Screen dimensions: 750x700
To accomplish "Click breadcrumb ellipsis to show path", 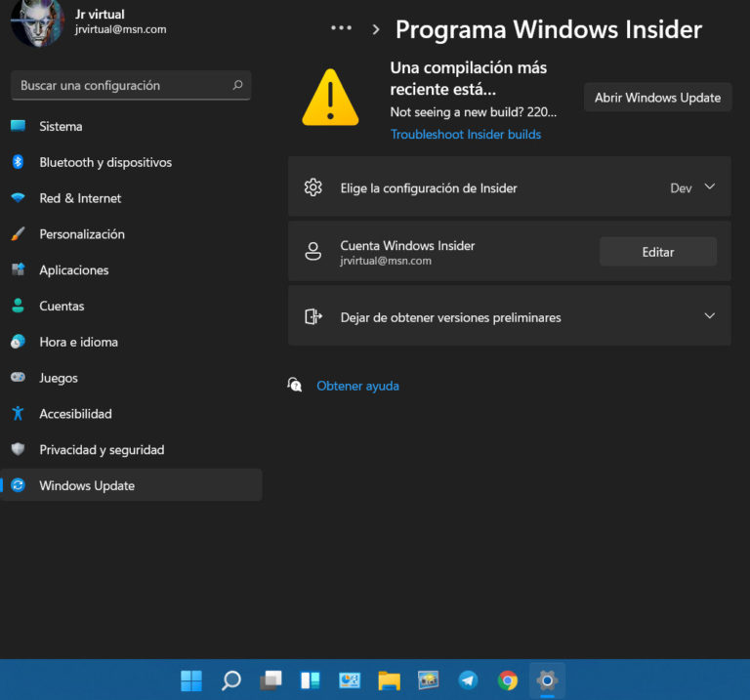I will click(x=341, y=28).
